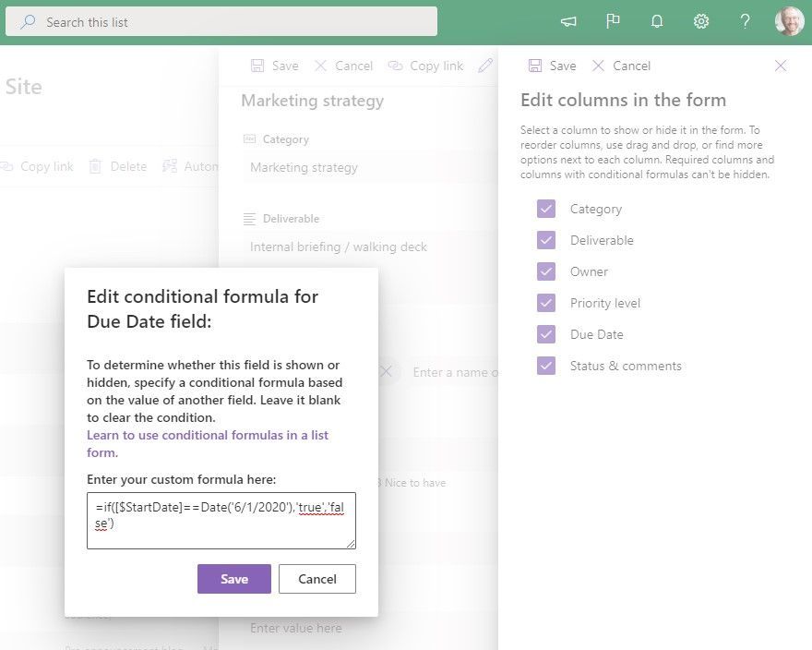Open the user profile avatar
Screen dimensions: 812x650
coord(789,21)
